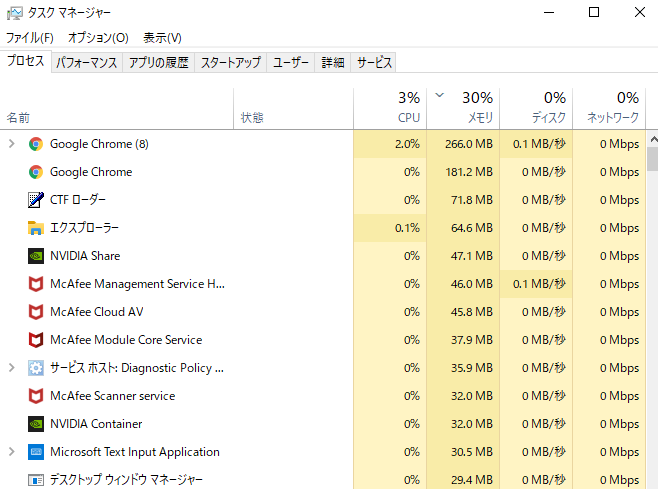658x489 pixels.
Task: Click the vertical scrollbar thumb
Action: [x=653, y=159]
